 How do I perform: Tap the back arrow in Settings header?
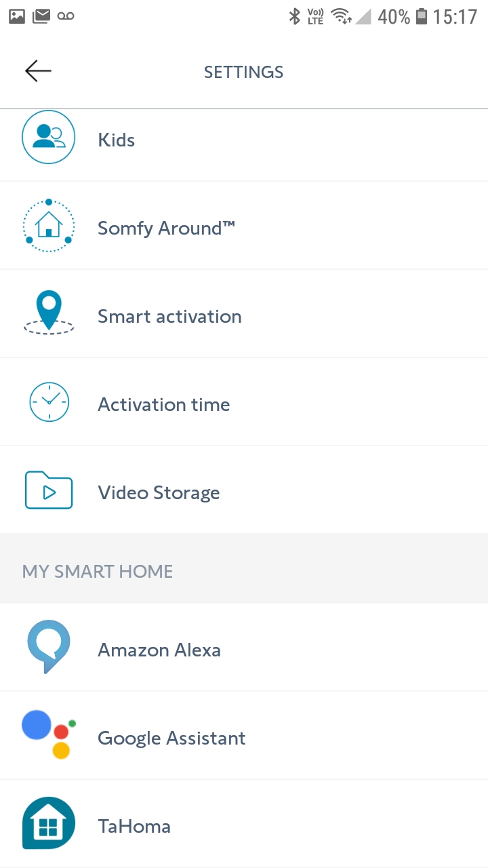coord(38,71)
